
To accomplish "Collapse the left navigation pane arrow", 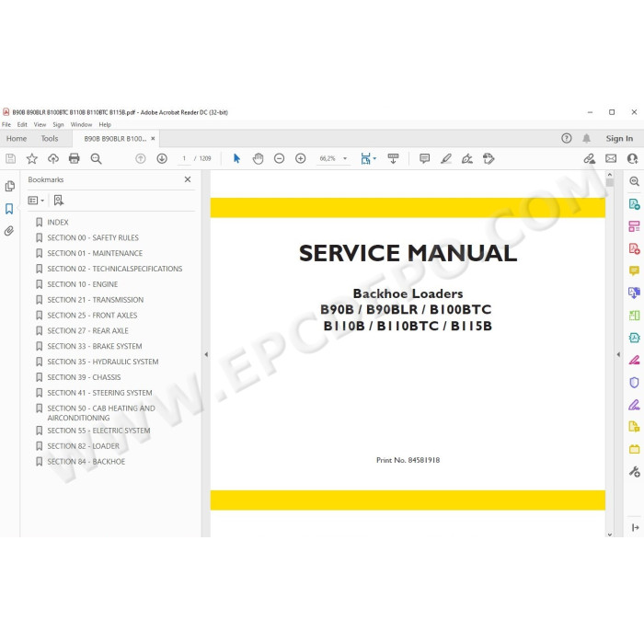I will coord(206,354).
